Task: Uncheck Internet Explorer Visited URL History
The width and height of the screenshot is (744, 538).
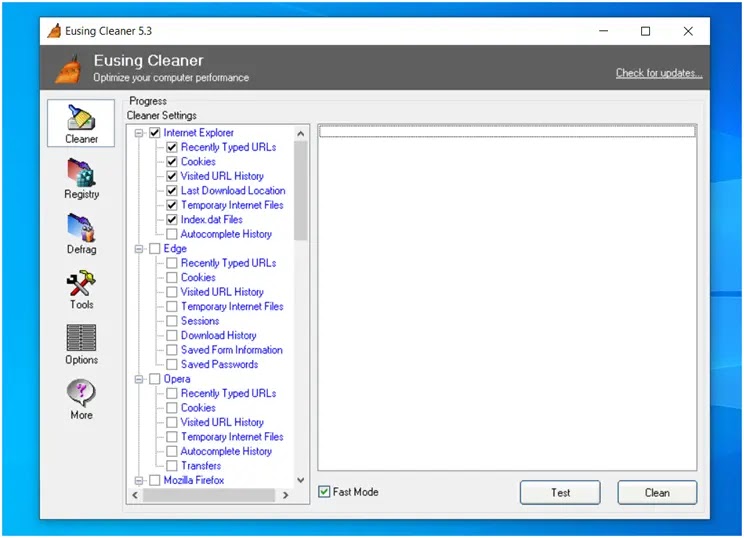Action: click(172, 176)
